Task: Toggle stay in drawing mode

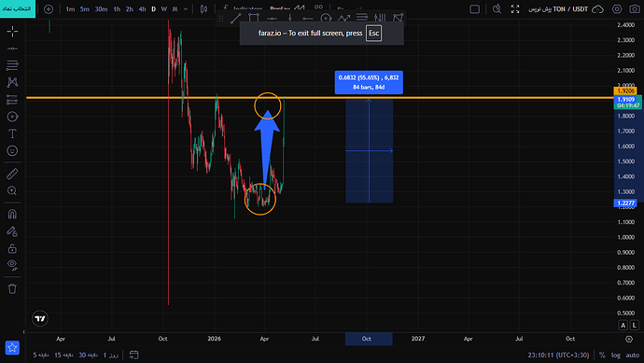Action: coord(12,231)
